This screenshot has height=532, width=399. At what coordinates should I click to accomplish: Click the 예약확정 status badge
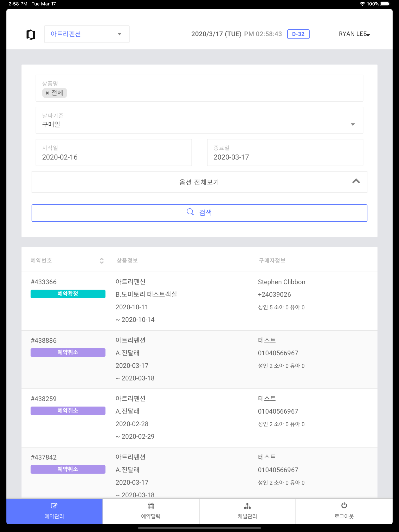click(68, 294)
